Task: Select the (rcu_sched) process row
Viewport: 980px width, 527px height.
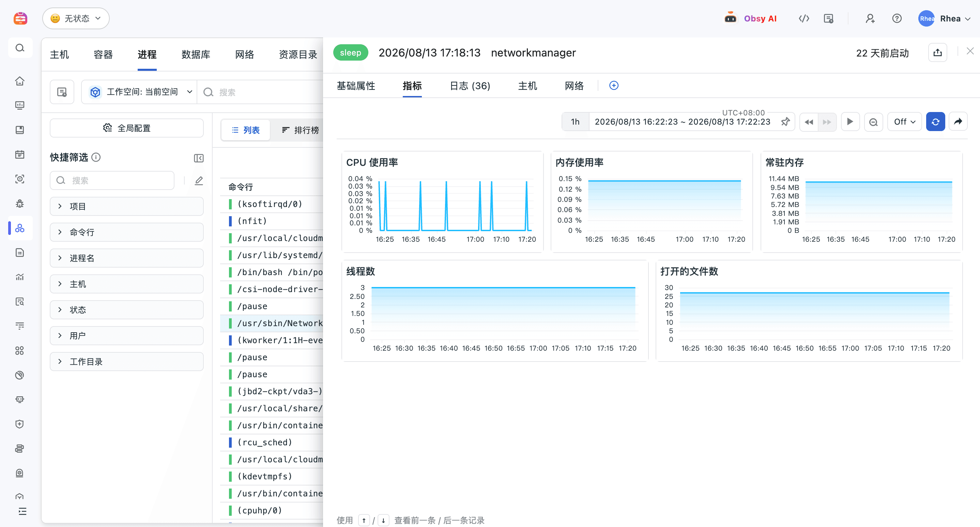Action: point(272,442)
